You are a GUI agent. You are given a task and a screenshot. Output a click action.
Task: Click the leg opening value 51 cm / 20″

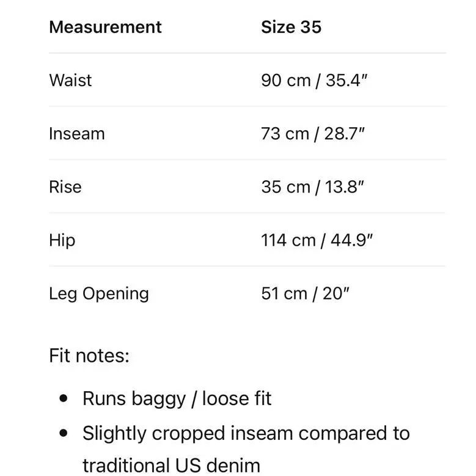coord(305,293)
